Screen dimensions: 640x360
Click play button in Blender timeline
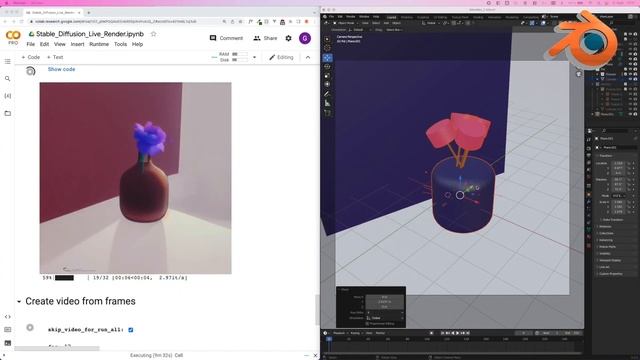[x=458, y=333]
